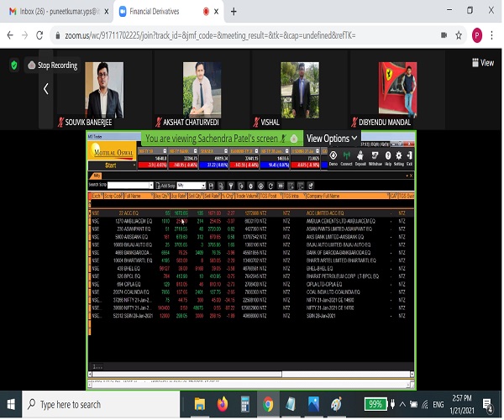Select the ACC EQ row in watchlist
The image size is (504, 420).
click(251, 213)
